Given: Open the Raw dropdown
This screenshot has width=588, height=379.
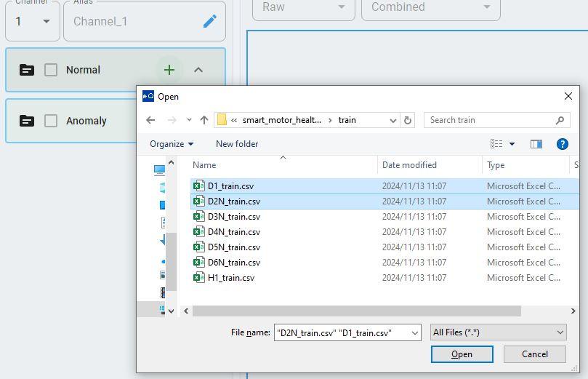Looking at the screenshot, I should coord(303,7).
